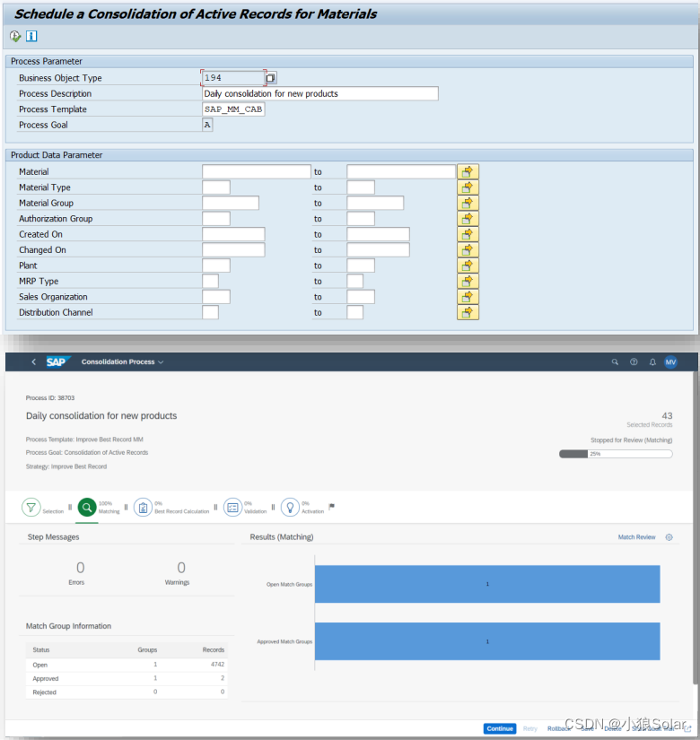Open the MV user avatar menu
Image resolution: width=700 pixels, height=740 pixels.
[x=670, y=362]
